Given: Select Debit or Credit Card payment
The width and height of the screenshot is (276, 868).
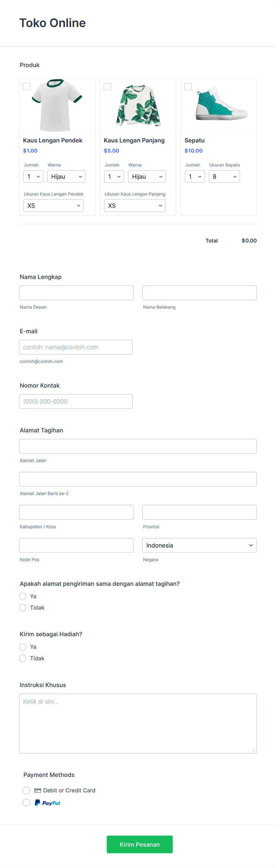Looking at the screenshot, I should click(x=26, y=790).
